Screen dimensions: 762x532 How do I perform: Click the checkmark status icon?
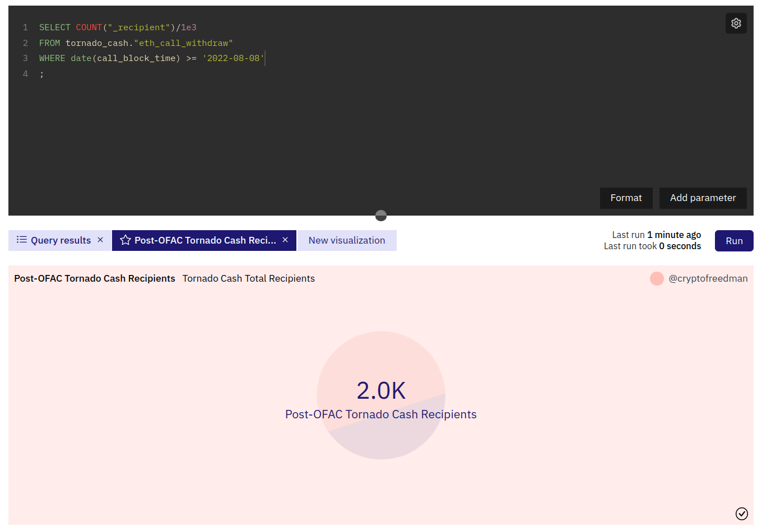[742, 514]
